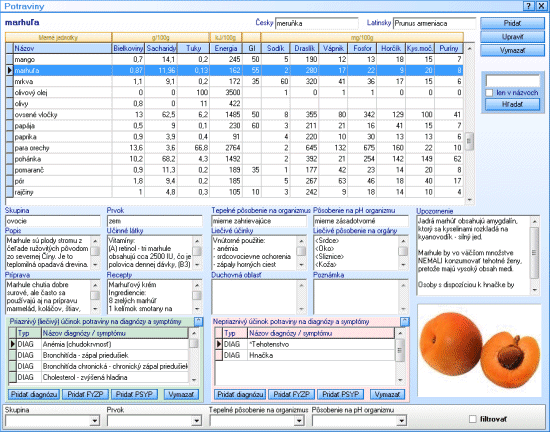
Task: Click the help question mark icon
Action: pos(529,6)
